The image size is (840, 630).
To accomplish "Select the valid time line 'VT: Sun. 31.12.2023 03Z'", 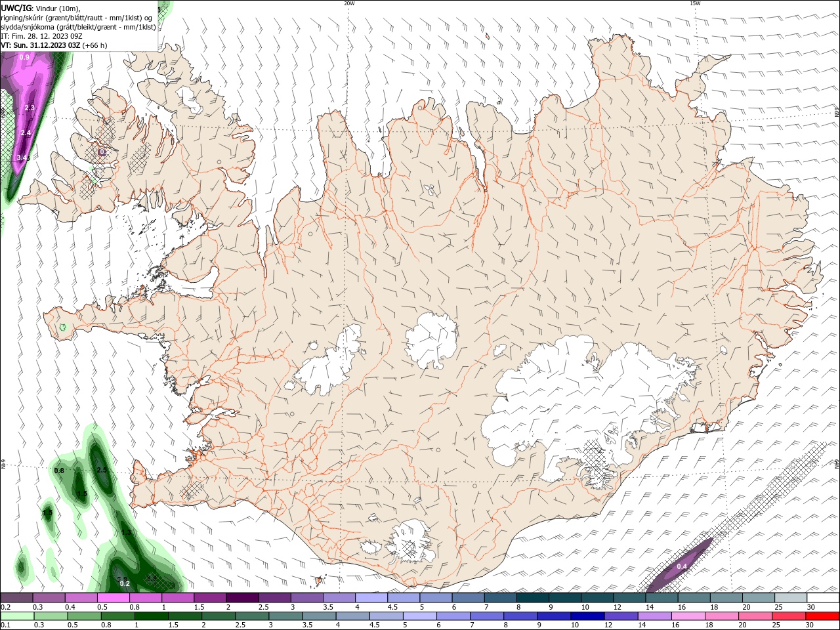I will pyautogui.click(x=41, y=45).
